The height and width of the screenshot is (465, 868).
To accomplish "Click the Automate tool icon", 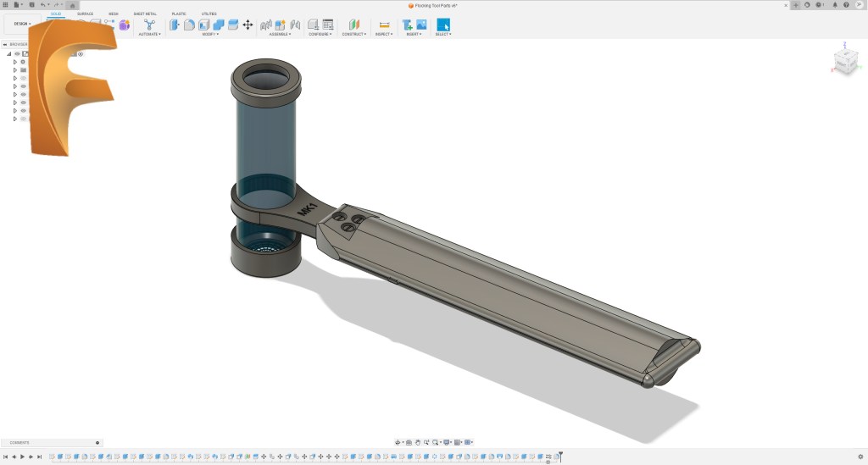I will [149, 25].
